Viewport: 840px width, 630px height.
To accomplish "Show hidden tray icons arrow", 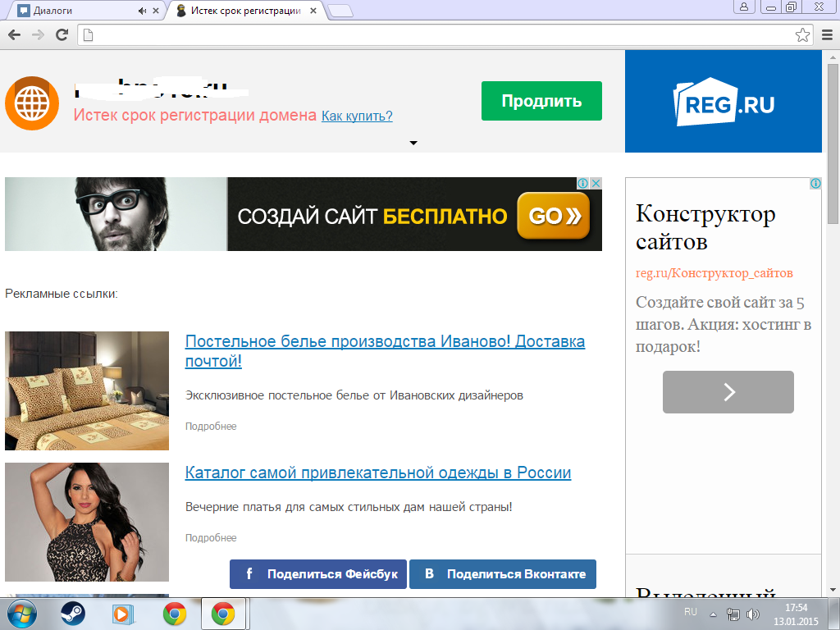I will click(x=713, y=614).
